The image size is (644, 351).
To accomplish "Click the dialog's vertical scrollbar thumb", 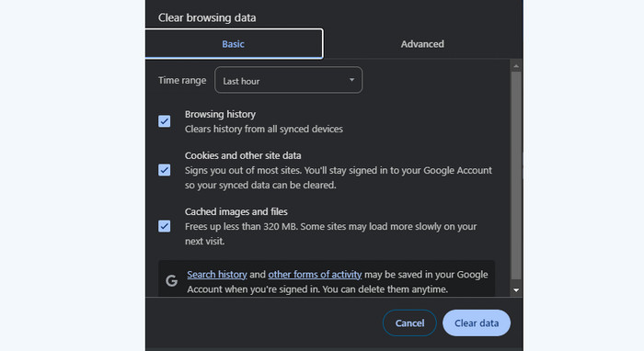I will [x=516, y=175].
